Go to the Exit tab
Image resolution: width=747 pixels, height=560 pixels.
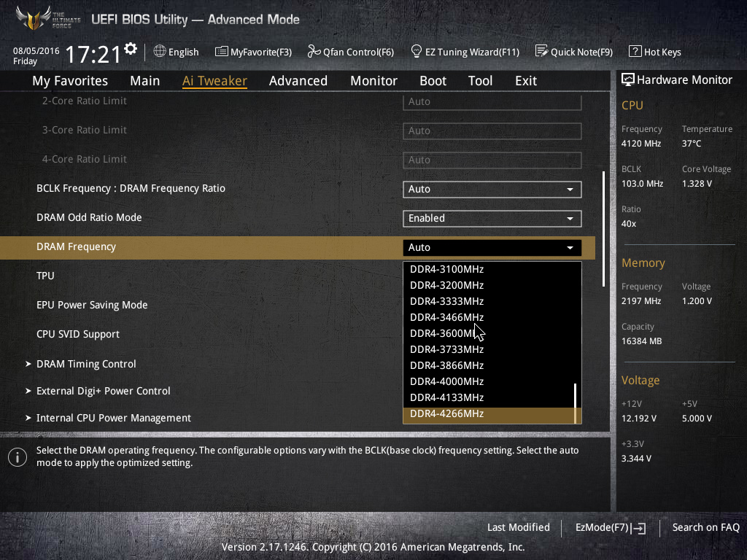click(x=526, y=81)
